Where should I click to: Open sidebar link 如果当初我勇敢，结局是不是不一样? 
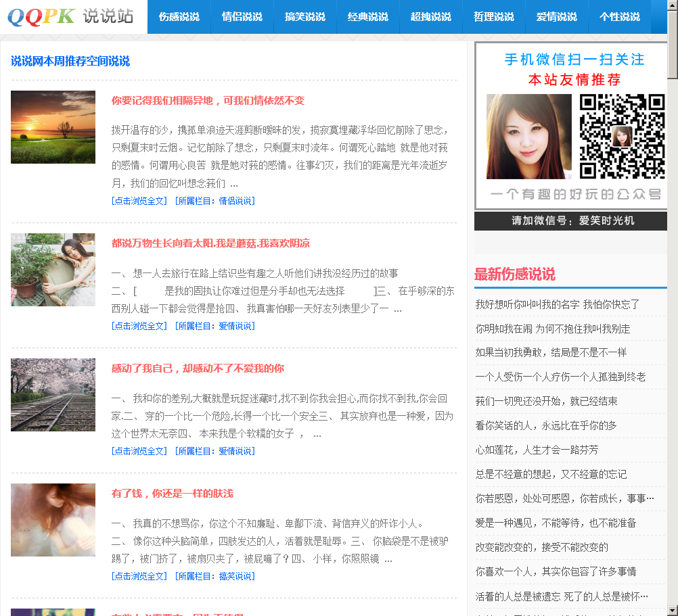tap(551, 352)
